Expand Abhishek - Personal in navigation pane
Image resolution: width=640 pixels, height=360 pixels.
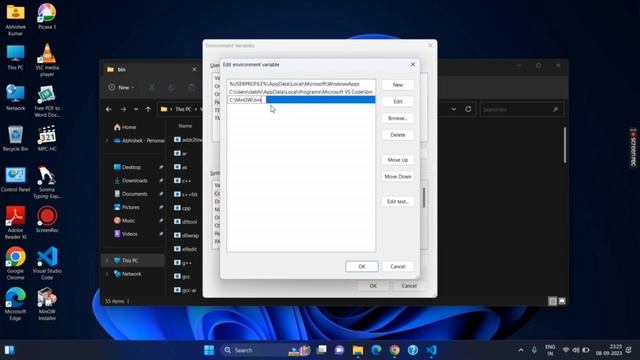point(108,140)
